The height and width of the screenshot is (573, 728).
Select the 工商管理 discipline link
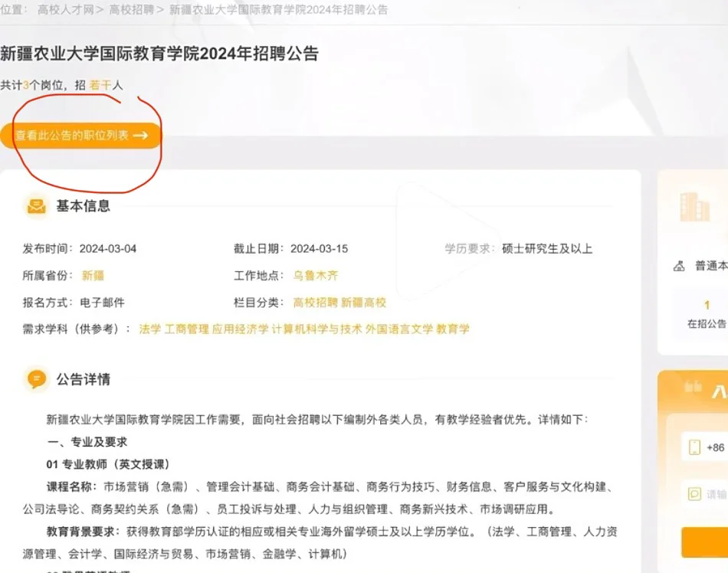pyautogui.click(x=187, y=329)
